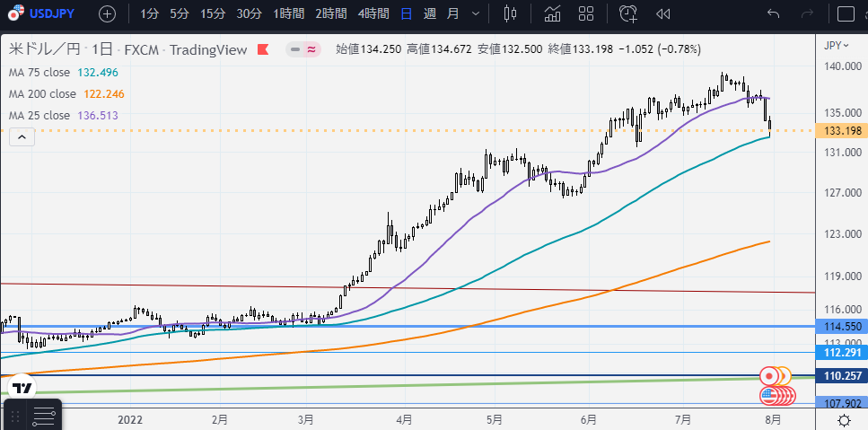Click the red flag beside TradingView
The width and height of the screenshot is (868, 430).
[263, 49]
